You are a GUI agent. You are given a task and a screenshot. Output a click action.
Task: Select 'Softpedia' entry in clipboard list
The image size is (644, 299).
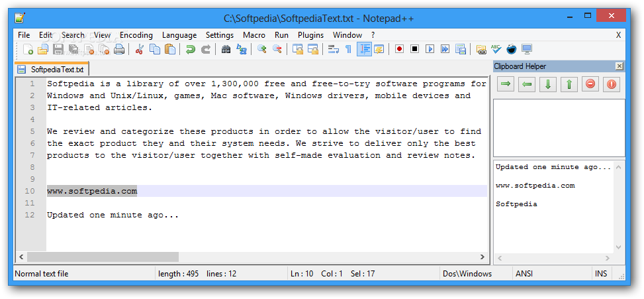[x=516, y=204]
